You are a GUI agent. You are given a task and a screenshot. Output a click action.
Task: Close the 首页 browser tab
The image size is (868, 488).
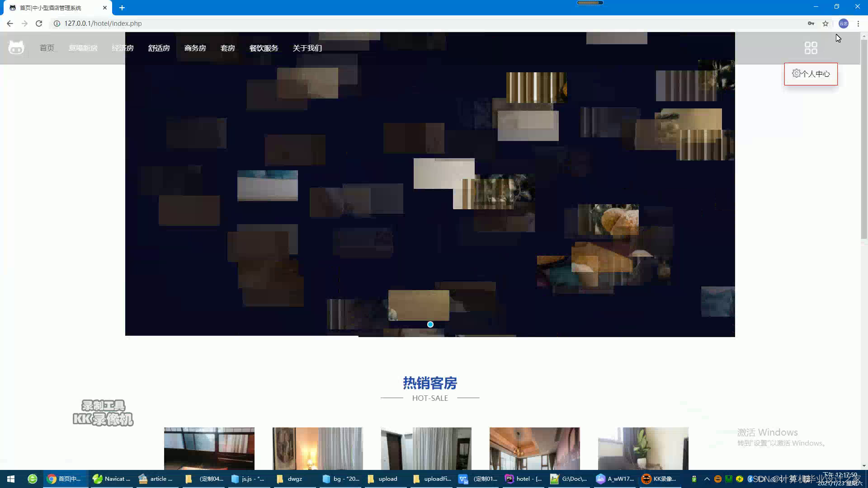tap(105, 8)
